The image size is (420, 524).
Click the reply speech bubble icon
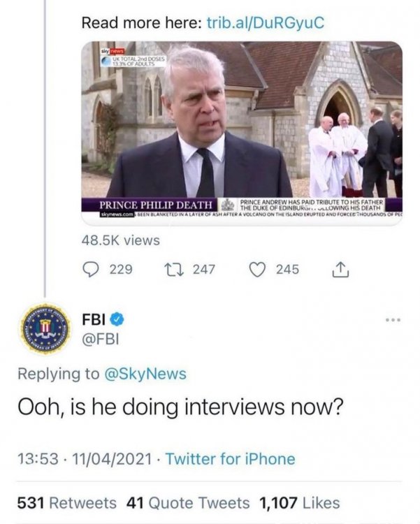tap(92, 269)
